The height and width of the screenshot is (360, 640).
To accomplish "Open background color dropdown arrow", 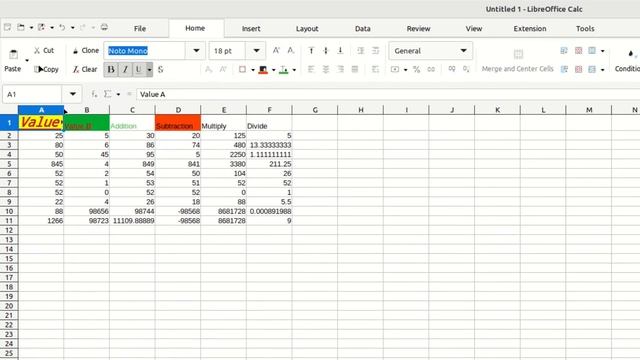I will point(273,70).
